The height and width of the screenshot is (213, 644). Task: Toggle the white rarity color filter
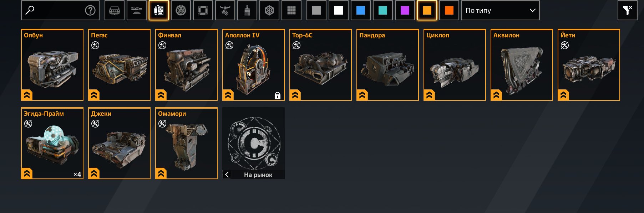(x=339, y=10)
